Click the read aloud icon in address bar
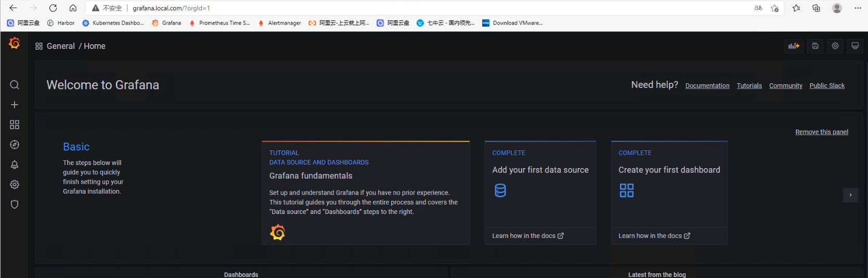The image size is (868, 278). coord(758,8)
